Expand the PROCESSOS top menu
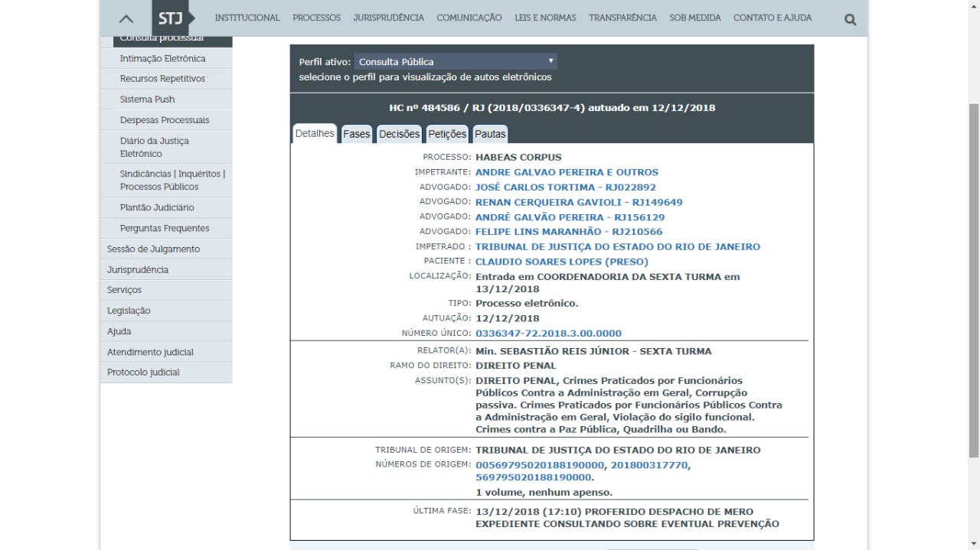The width and height of the screenshot is (980, 550). (316, 18)
